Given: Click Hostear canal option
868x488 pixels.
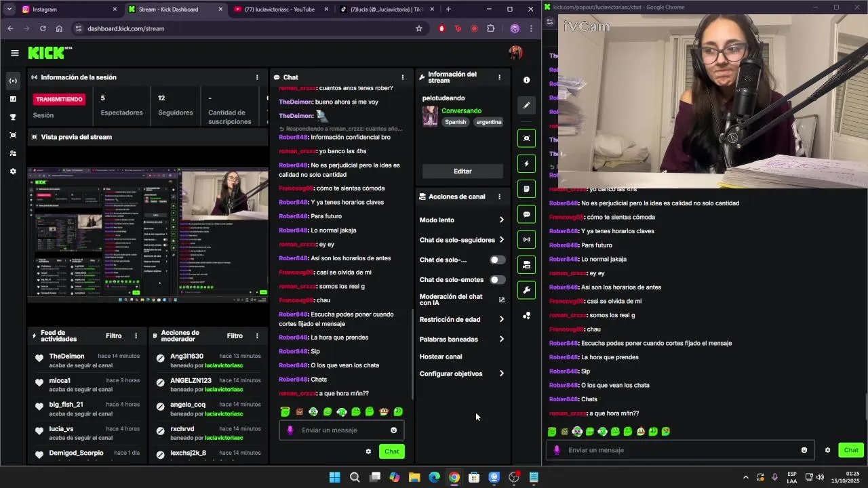Looking at the screenshot, I should (441, 357).
